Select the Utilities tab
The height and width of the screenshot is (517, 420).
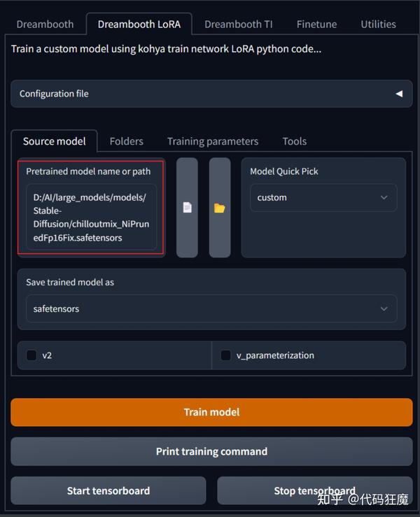(x=378, y=24)
